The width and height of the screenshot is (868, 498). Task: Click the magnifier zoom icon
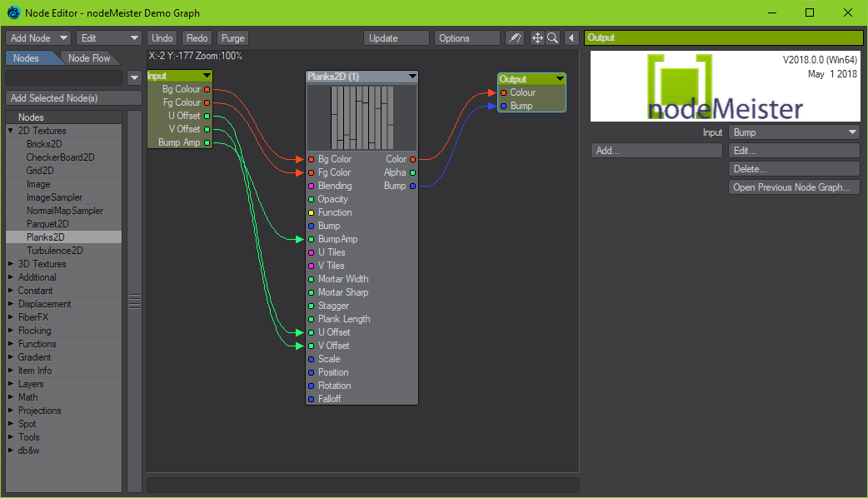551,38
